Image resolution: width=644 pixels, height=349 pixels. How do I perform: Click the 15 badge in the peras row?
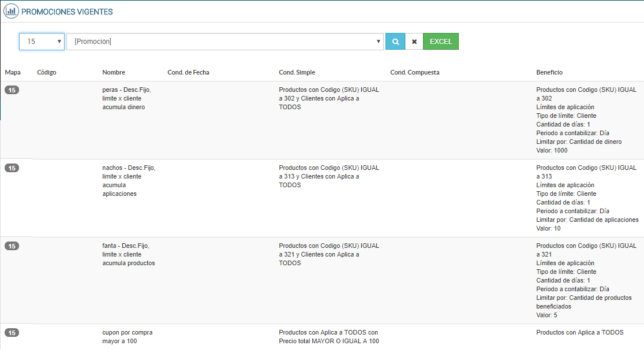click(x=12, y=90)
